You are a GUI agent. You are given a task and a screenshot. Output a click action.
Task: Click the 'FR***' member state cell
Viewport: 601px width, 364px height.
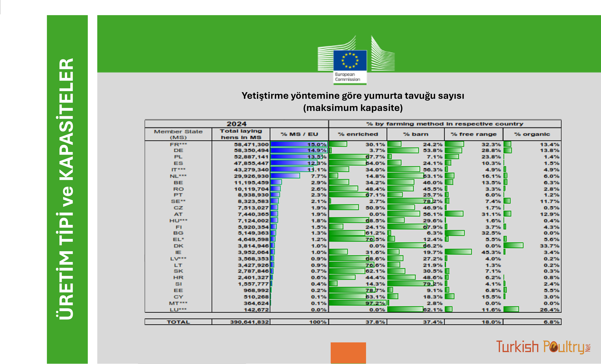coord(178,145)
